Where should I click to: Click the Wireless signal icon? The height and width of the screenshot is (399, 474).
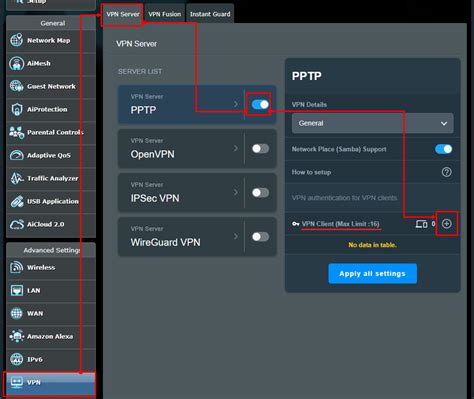point(16,267)
